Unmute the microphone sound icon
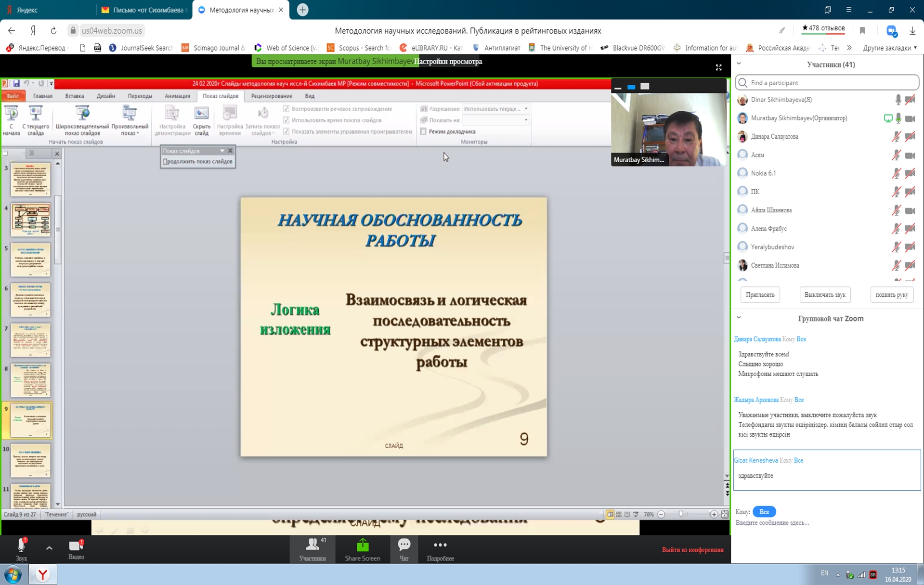Screen dimensions: 924x585 [x=21, y=547]
